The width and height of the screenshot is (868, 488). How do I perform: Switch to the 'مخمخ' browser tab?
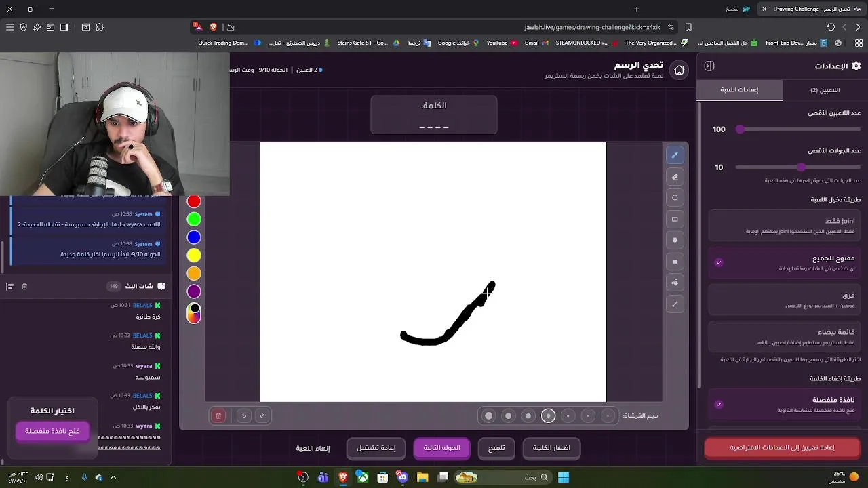point(738,9)
